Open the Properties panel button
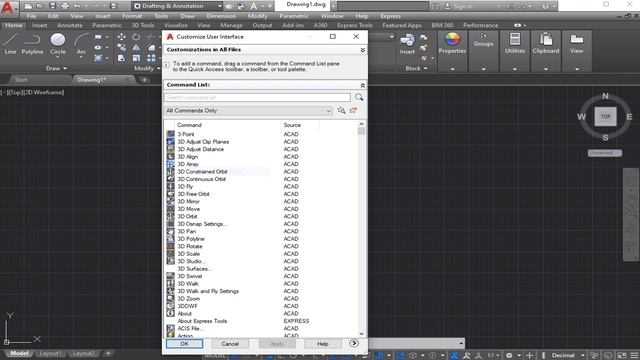Screen dimensions: 640x360 [x=452, y=43]
